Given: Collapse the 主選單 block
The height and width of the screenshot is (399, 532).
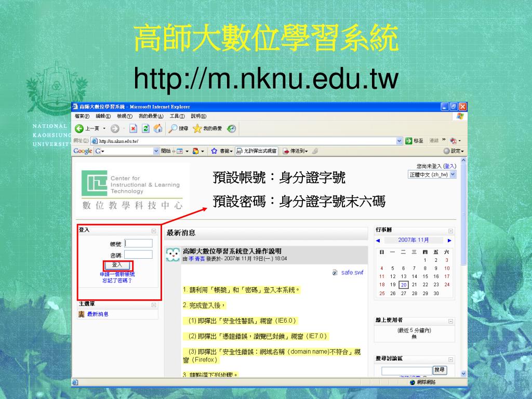Looking at the screenshot, I should click(154, 305).
